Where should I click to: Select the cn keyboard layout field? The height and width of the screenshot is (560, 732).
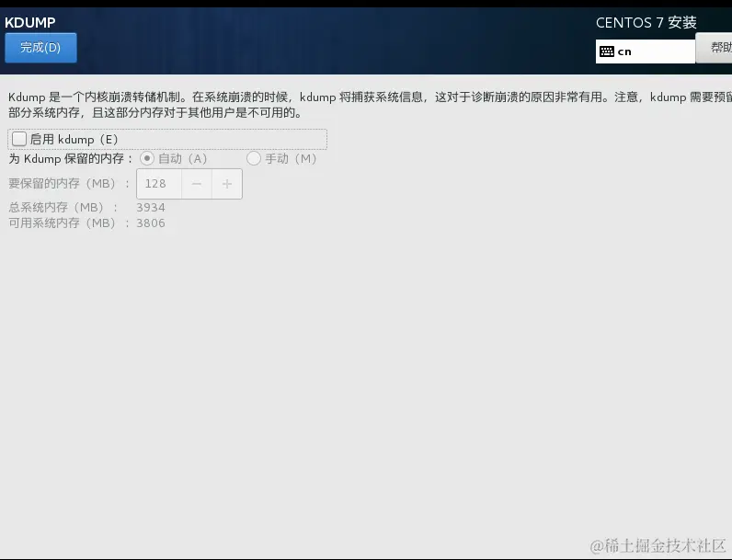(646, 51)
